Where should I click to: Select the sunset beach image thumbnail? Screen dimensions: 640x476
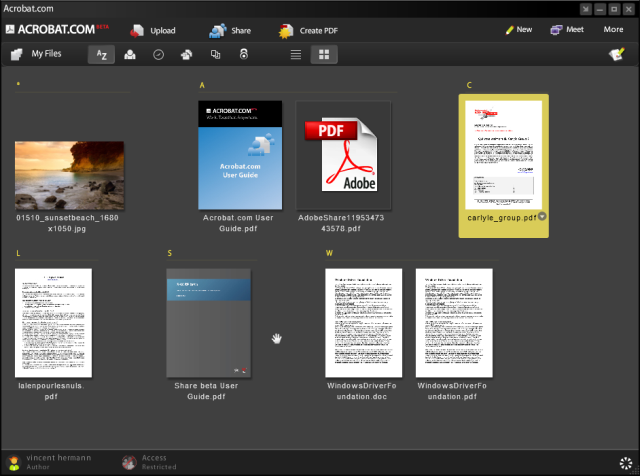pyautogui.click(x=69, y=175)
